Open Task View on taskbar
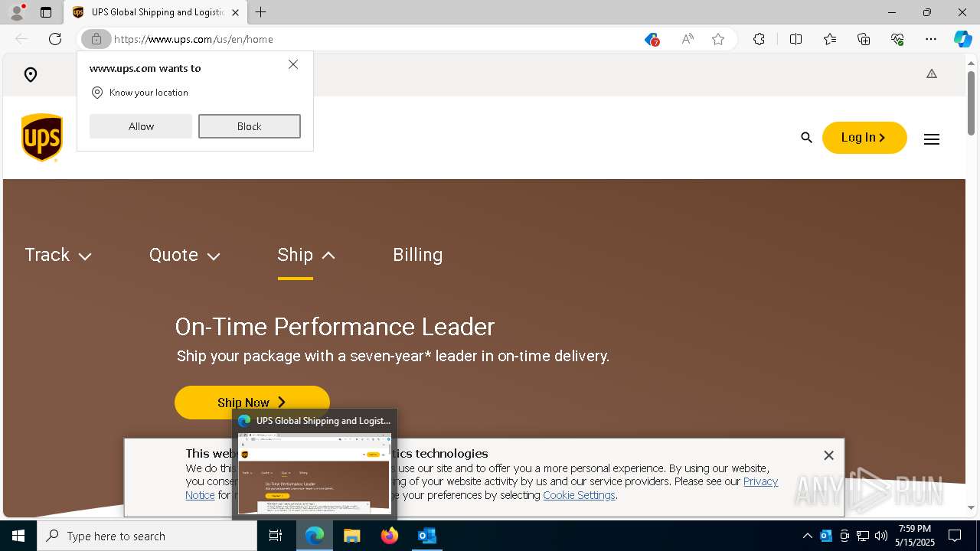This screenshot has width=980, height=551. click(276, 536)
